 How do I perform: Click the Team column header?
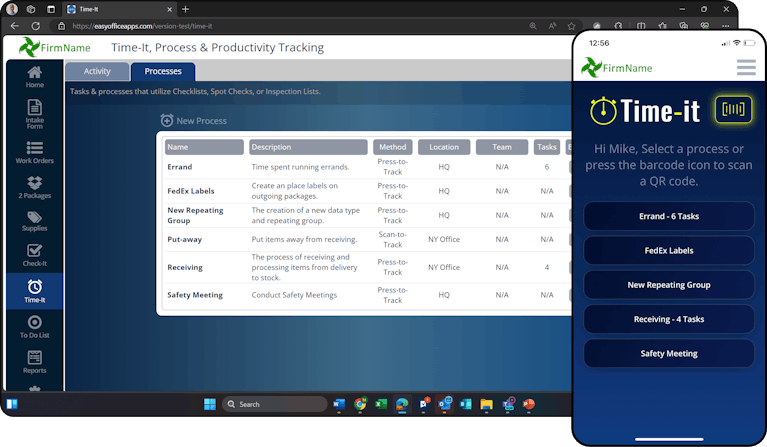502,147
